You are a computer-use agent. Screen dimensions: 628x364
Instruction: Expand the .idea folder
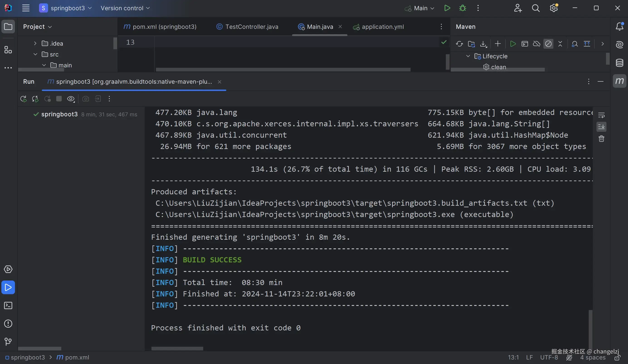click(x=35, y=43)
